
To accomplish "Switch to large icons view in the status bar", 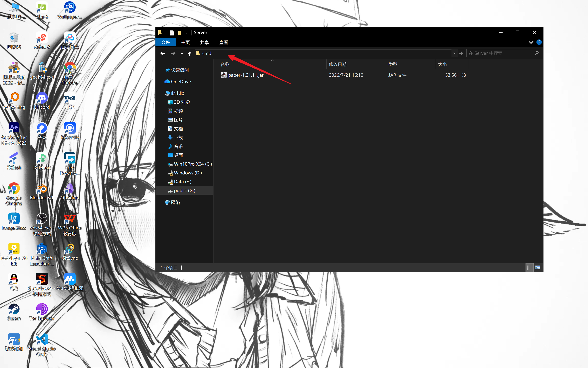I will coord(538,268).
